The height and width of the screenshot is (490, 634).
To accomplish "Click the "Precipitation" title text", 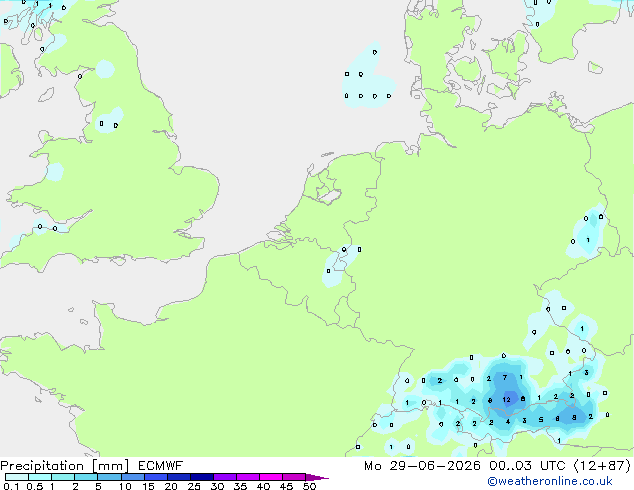I will point(42,466).
